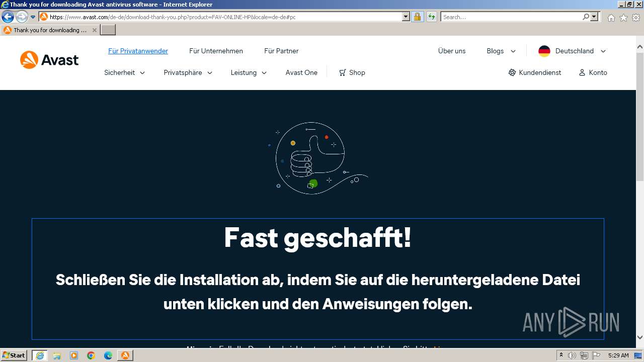Viewport: 644px width, 362px height.
Task: Open the 'Über uns' link
Action: coord(452,51)
